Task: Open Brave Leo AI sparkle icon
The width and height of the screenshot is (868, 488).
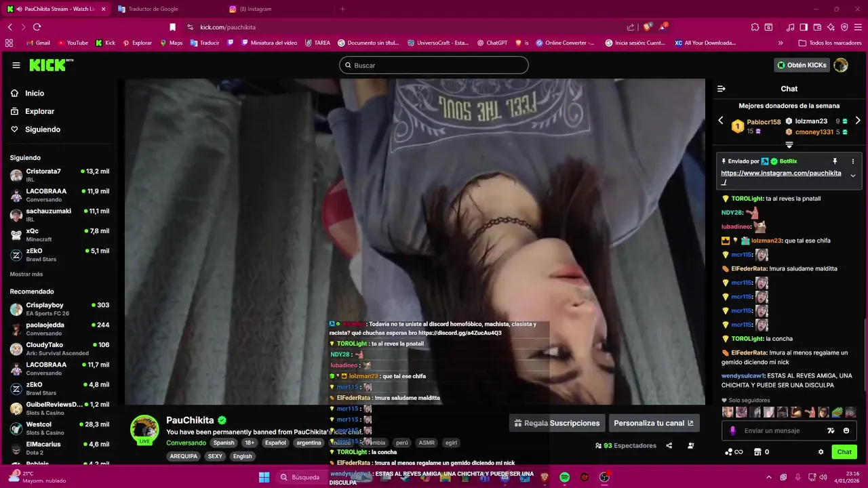Action: coord(831,27)
